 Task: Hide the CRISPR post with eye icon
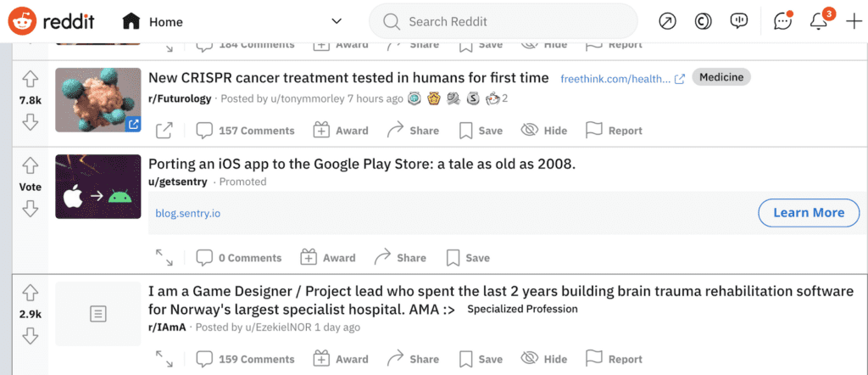click(544, 131)
